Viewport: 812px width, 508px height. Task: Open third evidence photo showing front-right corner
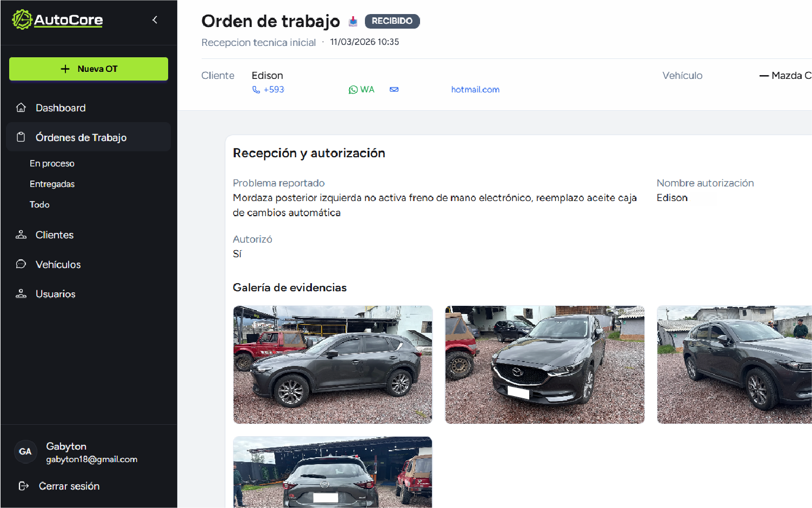tap(734, 365)
